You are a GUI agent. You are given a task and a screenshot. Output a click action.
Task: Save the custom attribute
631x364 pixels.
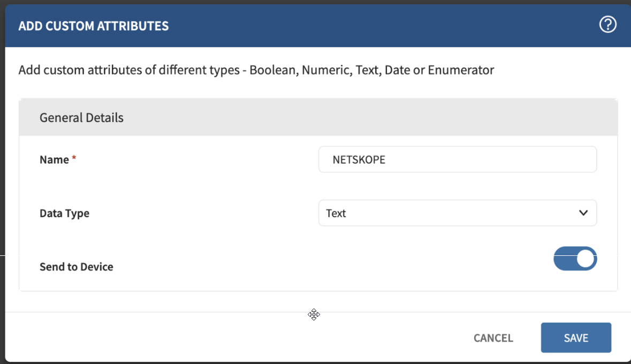point(576,338)
